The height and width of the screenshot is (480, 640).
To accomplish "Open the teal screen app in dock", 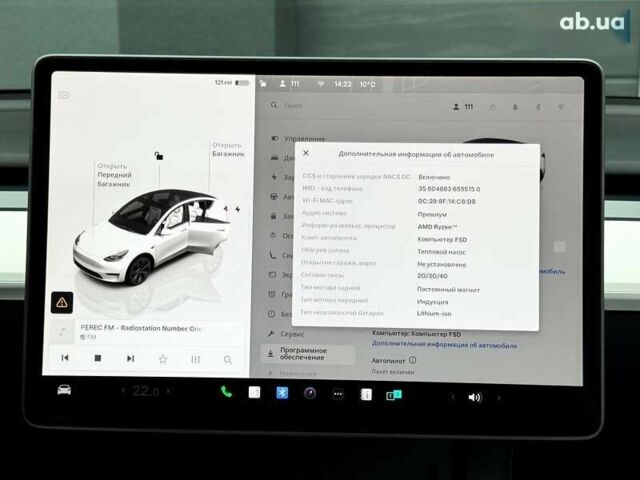I will pyautogui.click(x=394, y=395).
